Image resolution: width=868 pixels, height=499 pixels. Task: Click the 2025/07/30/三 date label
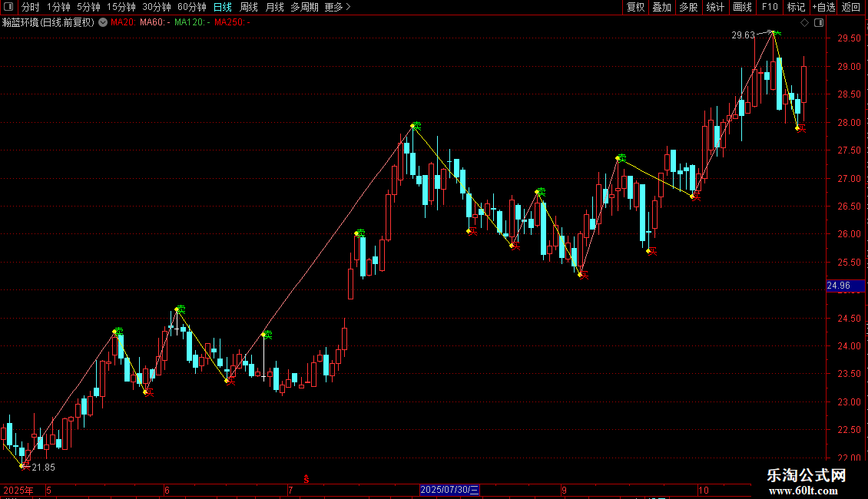coord(449,490)
